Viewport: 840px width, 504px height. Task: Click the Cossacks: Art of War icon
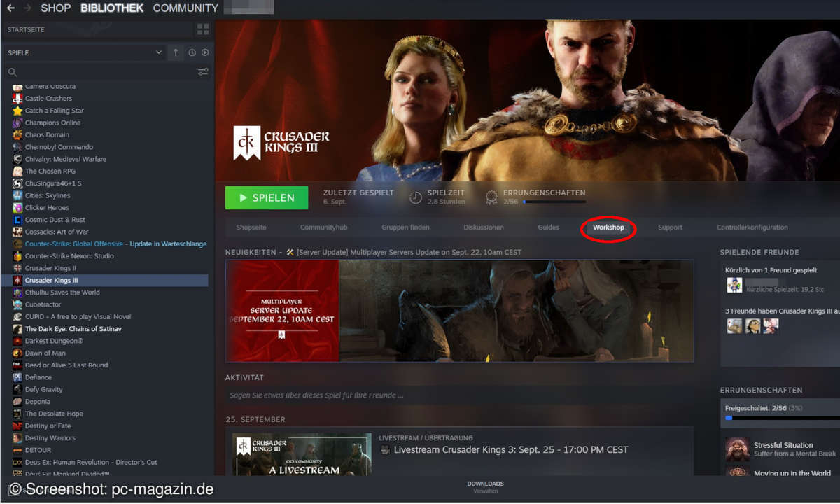tap(17, 232)
